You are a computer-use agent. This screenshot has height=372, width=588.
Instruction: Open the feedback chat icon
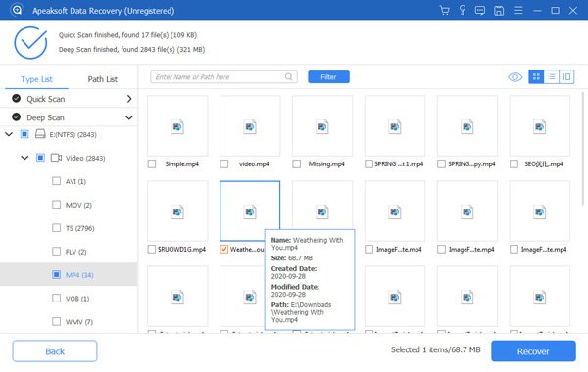tap(480, 10)
